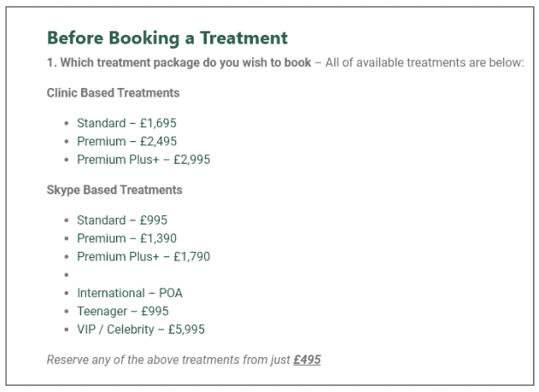Viewport: 539px width, 392px height.
Task: Click the 'Before Booking a Treatment' heading
Action: (167, 38)
